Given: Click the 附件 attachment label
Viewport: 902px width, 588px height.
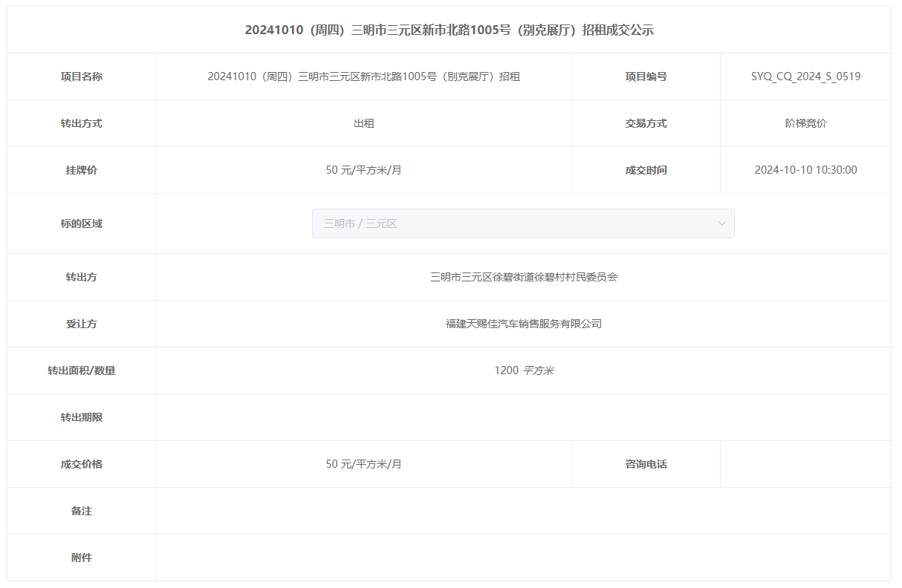Looking at the screenshot, I should point(81,558).
